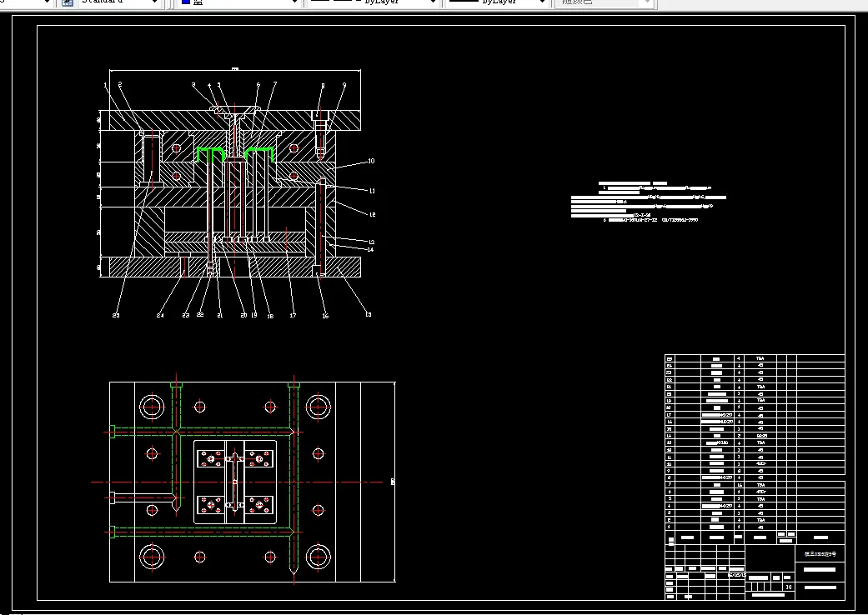Open the Standard text style dropdown
Screen dimensions: 868x615
[154, 2]
